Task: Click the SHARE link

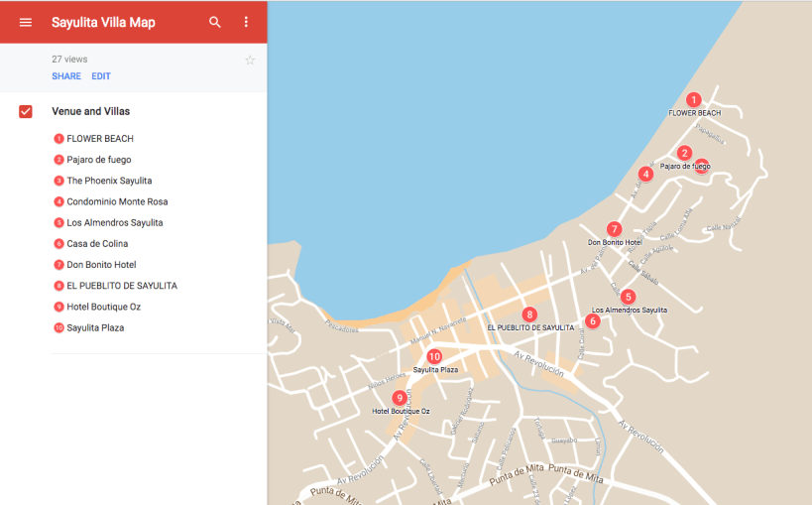Action: (x=66, y=76)
